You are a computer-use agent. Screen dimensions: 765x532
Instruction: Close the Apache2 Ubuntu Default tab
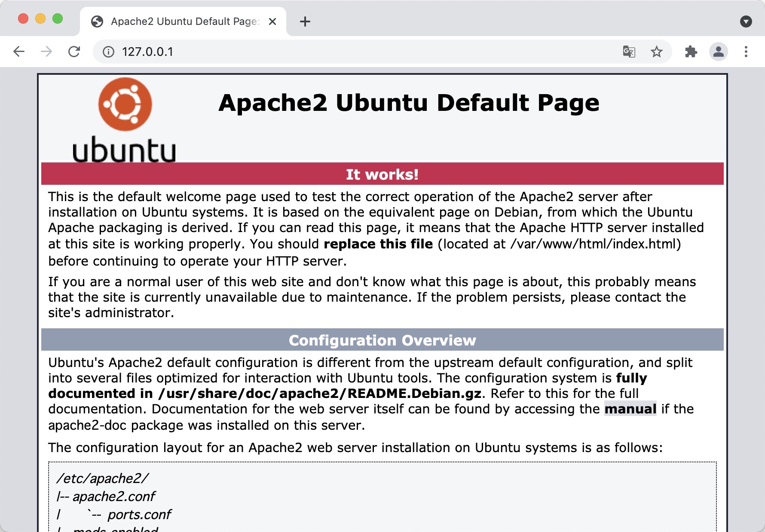(272, 21)
